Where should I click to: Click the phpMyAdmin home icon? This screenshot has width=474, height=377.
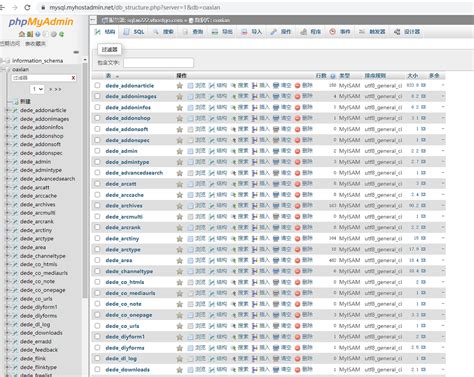click(x=22, y=34)
